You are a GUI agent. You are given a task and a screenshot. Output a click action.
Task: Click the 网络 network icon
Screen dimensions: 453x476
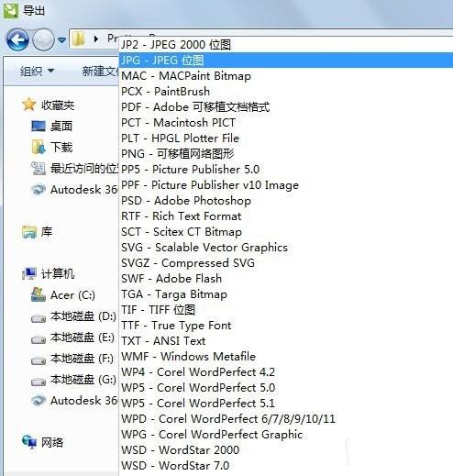(29, 442)
